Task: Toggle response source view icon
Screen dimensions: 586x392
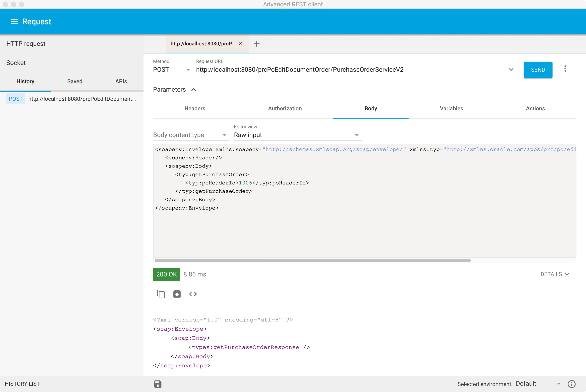Action: pyautogui.click(x=193, y=294)
